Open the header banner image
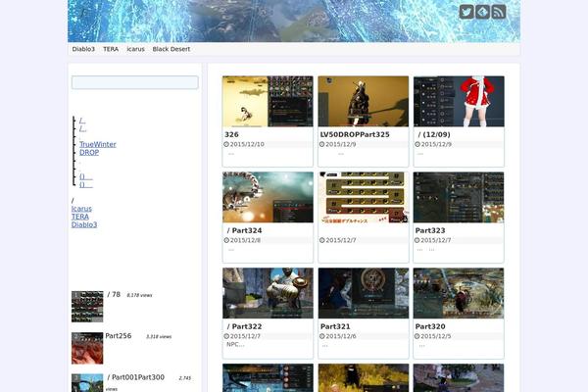 point(294,21)
